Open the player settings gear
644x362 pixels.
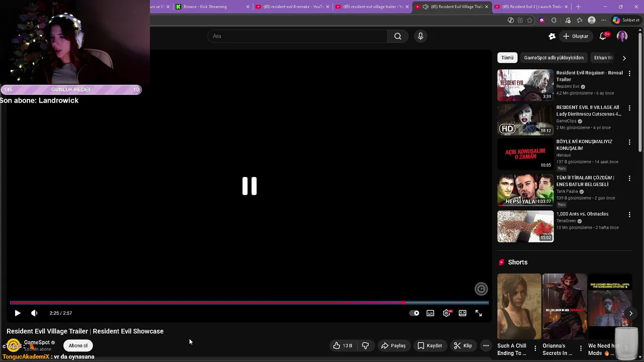pos(446,313)
